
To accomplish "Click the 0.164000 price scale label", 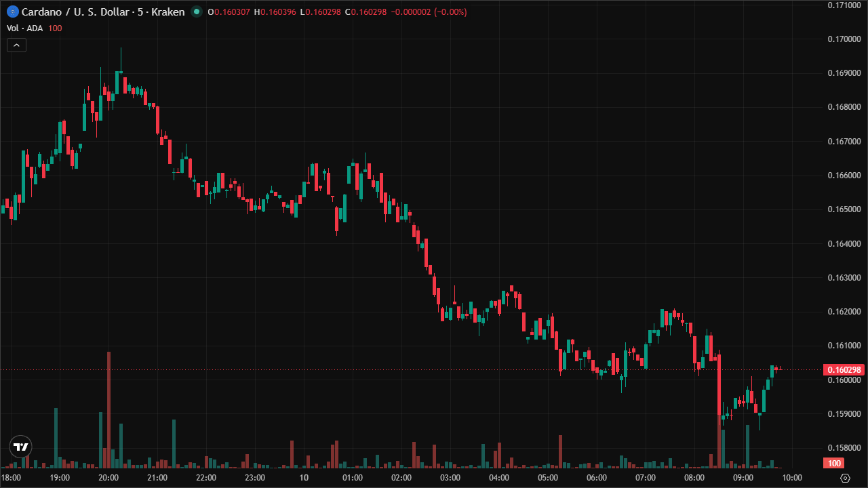I will (844, 243).
